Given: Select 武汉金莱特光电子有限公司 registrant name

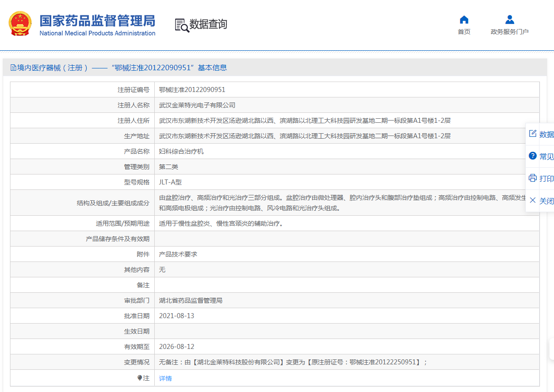Looking at the screenshot, I should [197, 105].
